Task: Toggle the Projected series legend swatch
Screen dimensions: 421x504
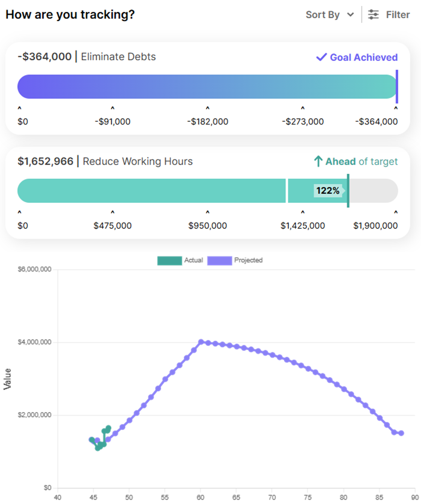Action: point(220,261)
